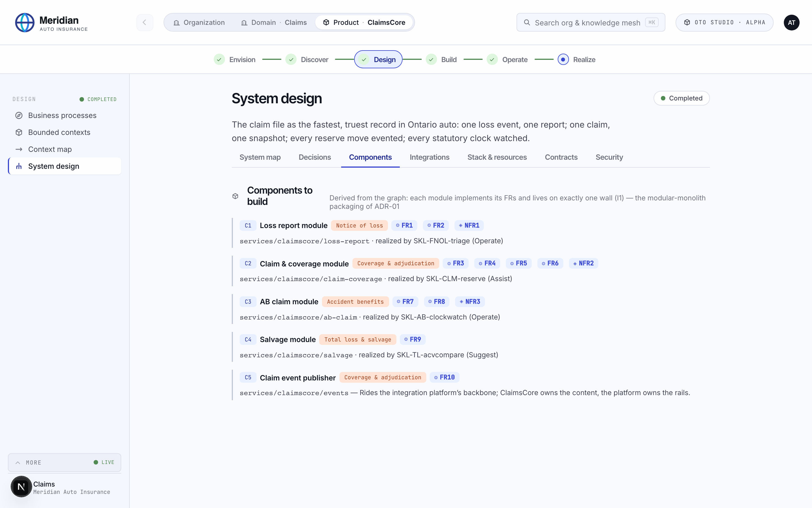This screenshot has height=508, width=812.
Task: Click the C1 Loss report module title
Action: click(x=294, y=225)
